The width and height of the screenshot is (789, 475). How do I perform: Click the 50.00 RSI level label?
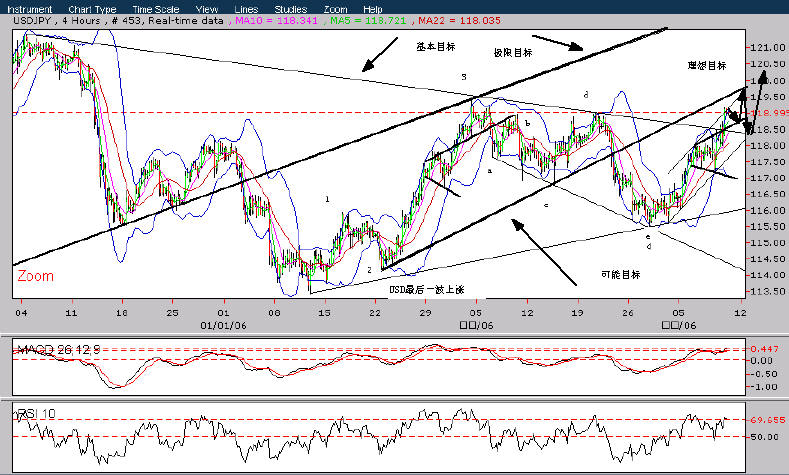[765, 437]
